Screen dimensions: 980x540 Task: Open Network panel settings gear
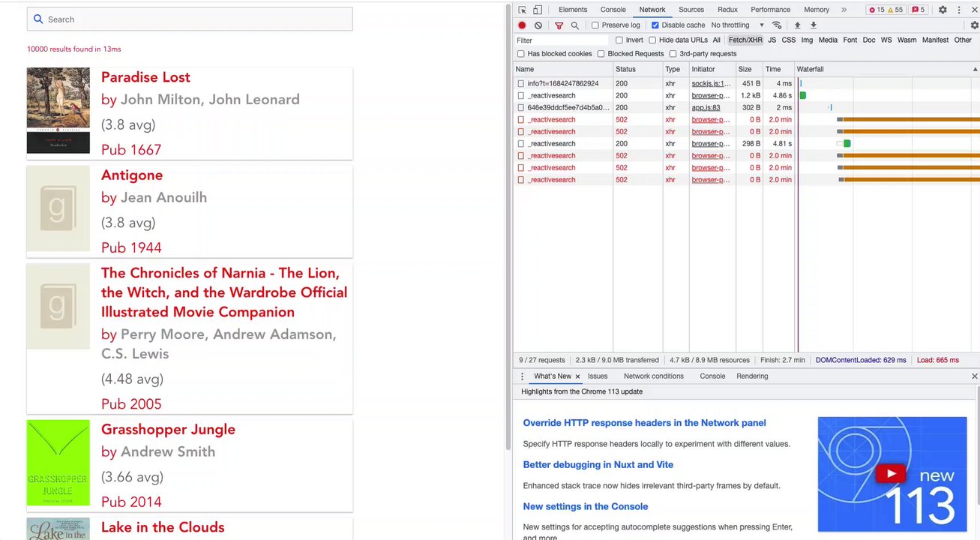pos(974,25)
